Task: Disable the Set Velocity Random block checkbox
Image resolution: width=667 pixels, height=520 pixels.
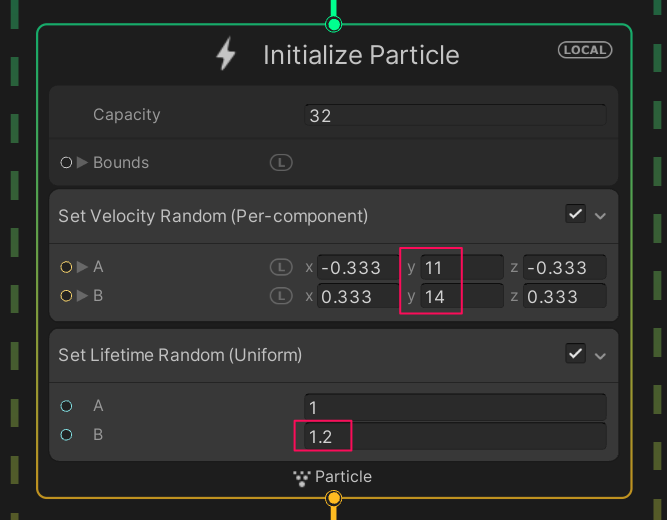Action: [x=575, y=214]
